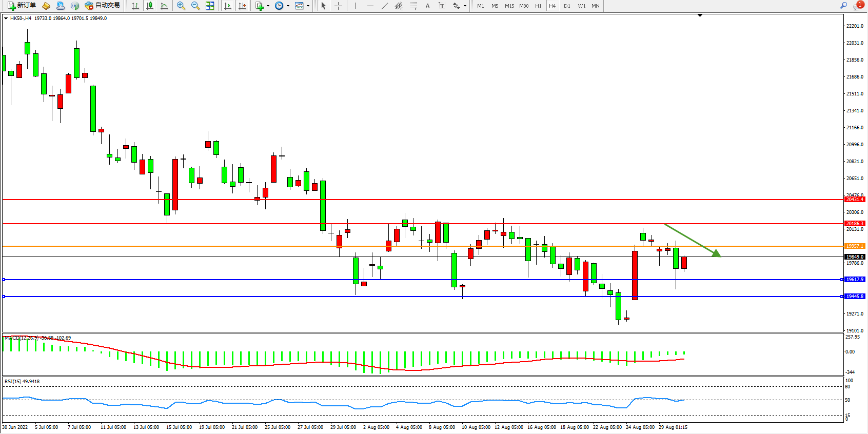Screen dimensions: 868x434
Task: Switch to the D1 timeframe
Action: pyautogui.click(x=567, y=6)
